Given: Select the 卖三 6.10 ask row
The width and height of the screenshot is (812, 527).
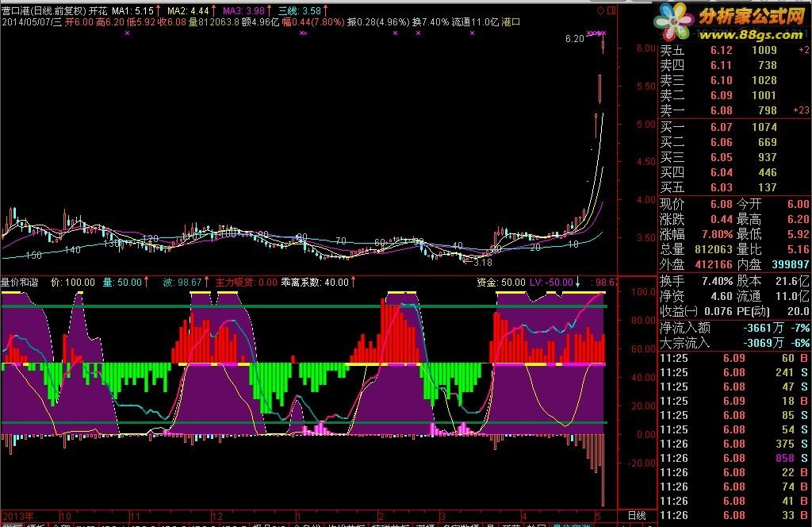Looking at the screenshot, I should [733, 80].
